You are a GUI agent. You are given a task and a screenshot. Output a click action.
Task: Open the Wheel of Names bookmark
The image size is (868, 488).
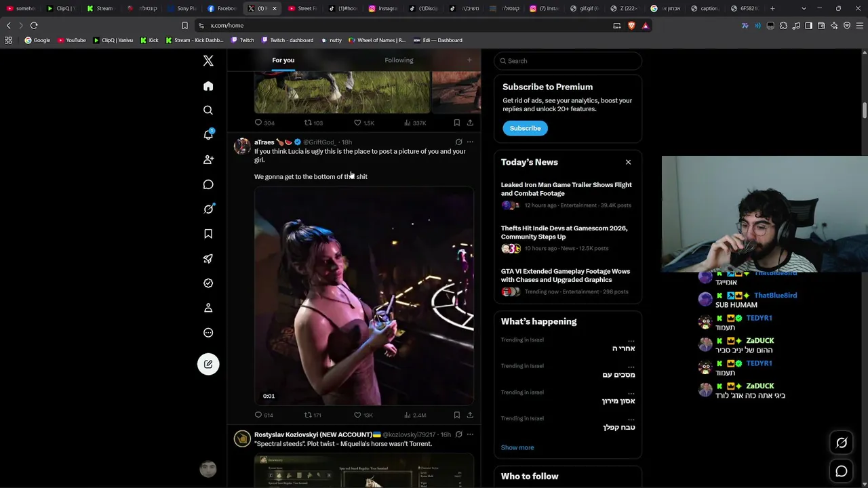coord(377,40)
